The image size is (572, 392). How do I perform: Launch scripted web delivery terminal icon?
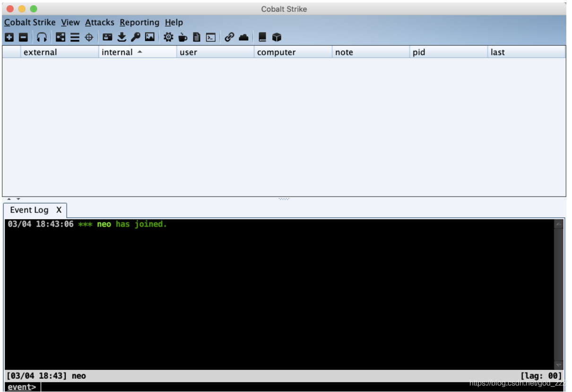point(211,37)
